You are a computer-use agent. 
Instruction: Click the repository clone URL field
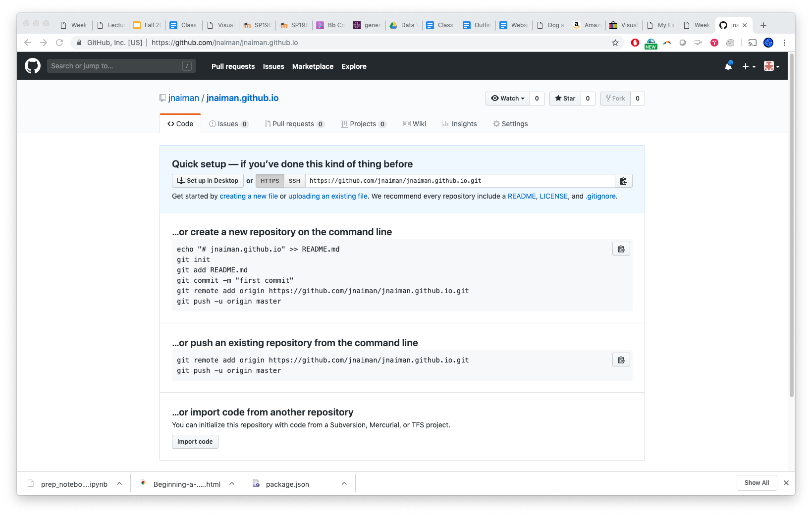click(460, 181)
